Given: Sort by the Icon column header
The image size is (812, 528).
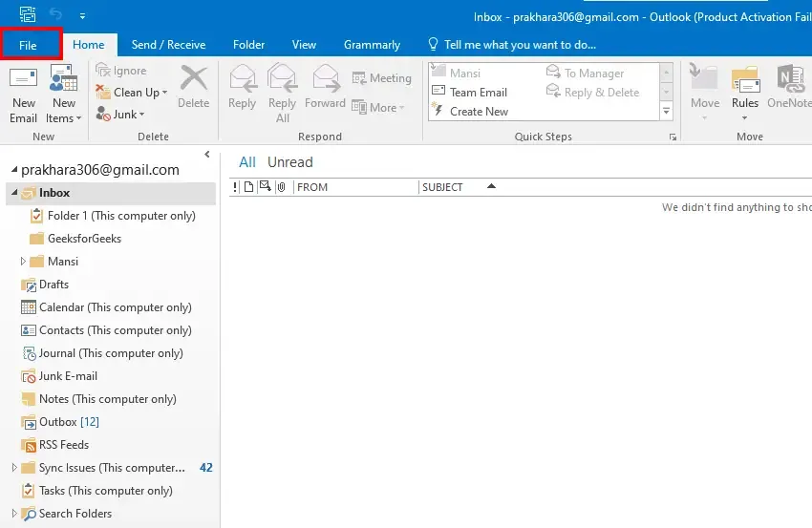Looking at the screenshot, I should [x=249, y=187].
